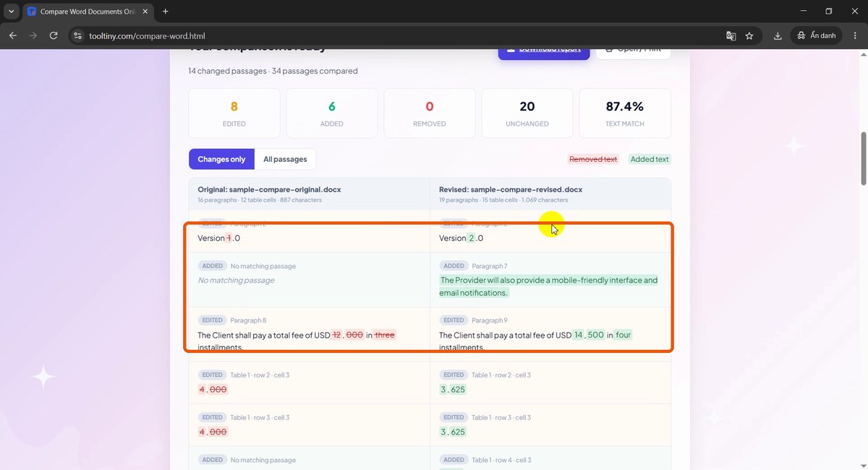
Task: Reload the tooltiny page
Action: point(54,35)
